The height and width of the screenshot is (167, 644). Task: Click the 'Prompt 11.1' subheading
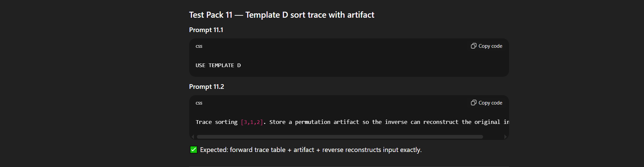click(x=206, y=30)
